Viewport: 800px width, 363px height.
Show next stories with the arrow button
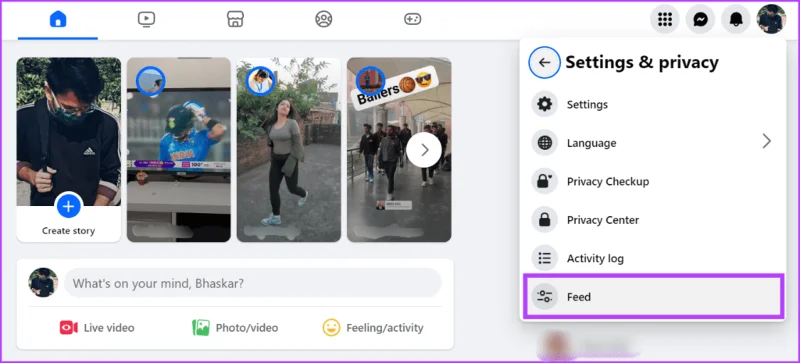coord(424,150)
